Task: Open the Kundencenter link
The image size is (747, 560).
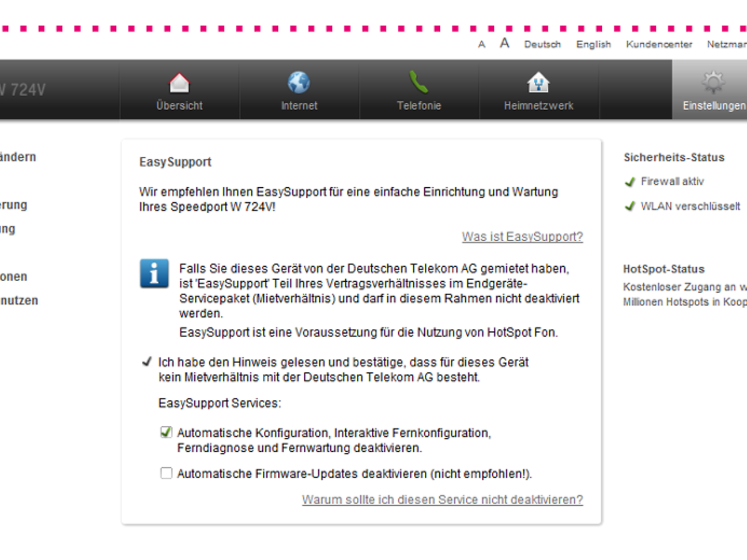Action: pos(659,44)
